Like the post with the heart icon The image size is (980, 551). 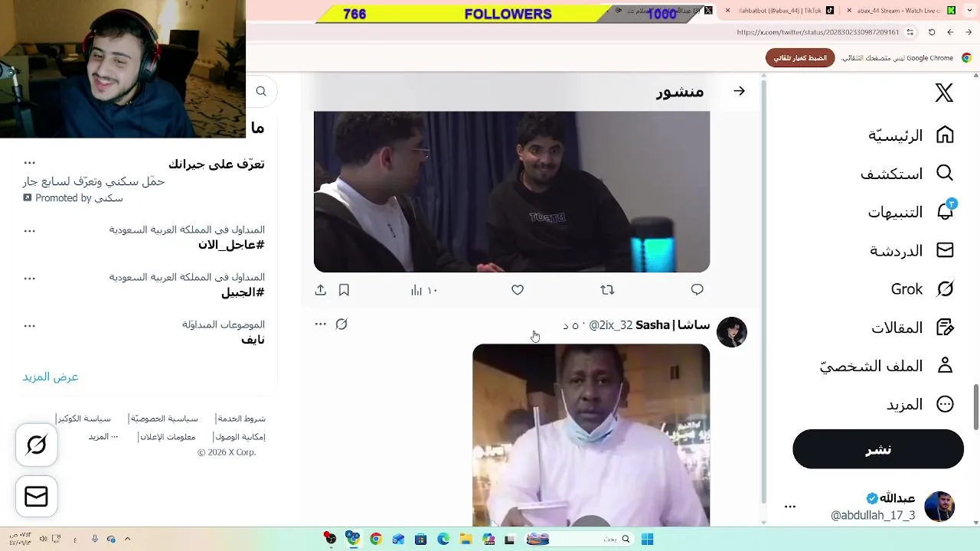518,290
